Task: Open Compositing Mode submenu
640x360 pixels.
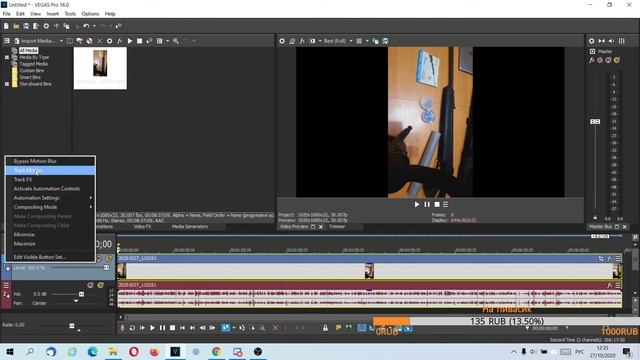Action: pos(50,207)
